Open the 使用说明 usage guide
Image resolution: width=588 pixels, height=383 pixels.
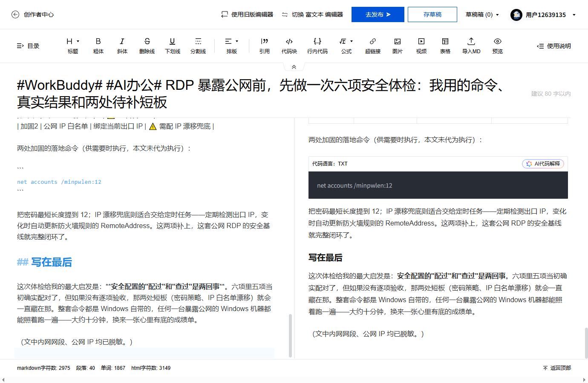click(554, 46)
